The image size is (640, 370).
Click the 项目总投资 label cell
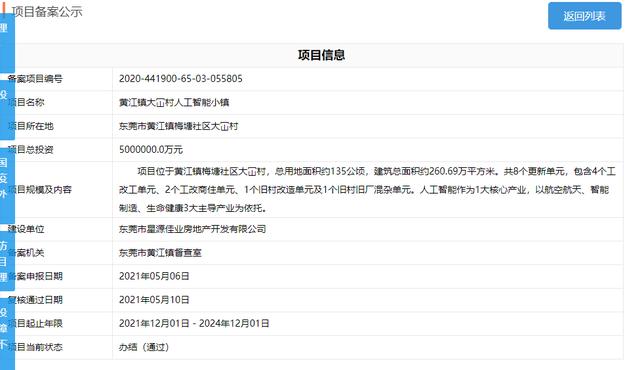pos(31,150)
